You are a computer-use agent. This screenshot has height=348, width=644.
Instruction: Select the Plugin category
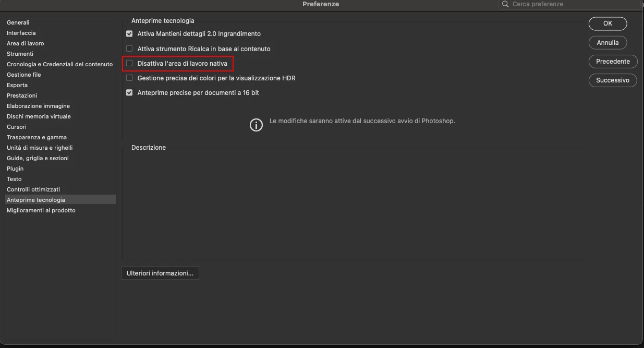tap(60, 169)
